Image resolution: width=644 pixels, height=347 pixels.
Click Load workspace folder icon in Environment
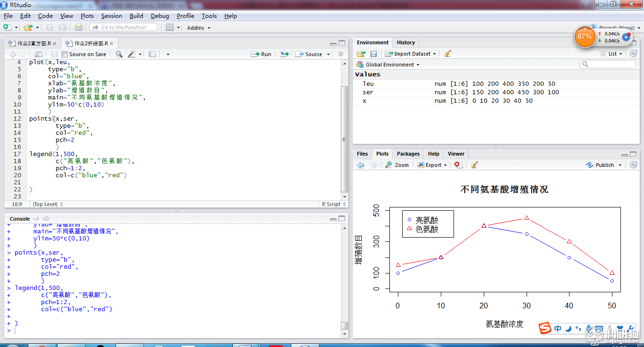pos(361,54)
